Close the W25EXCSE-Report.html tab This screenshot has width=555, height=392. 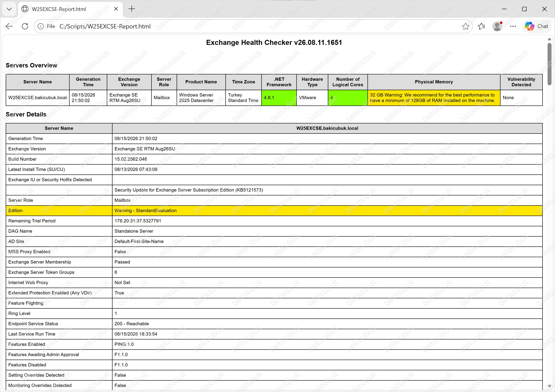click(116, 9)
